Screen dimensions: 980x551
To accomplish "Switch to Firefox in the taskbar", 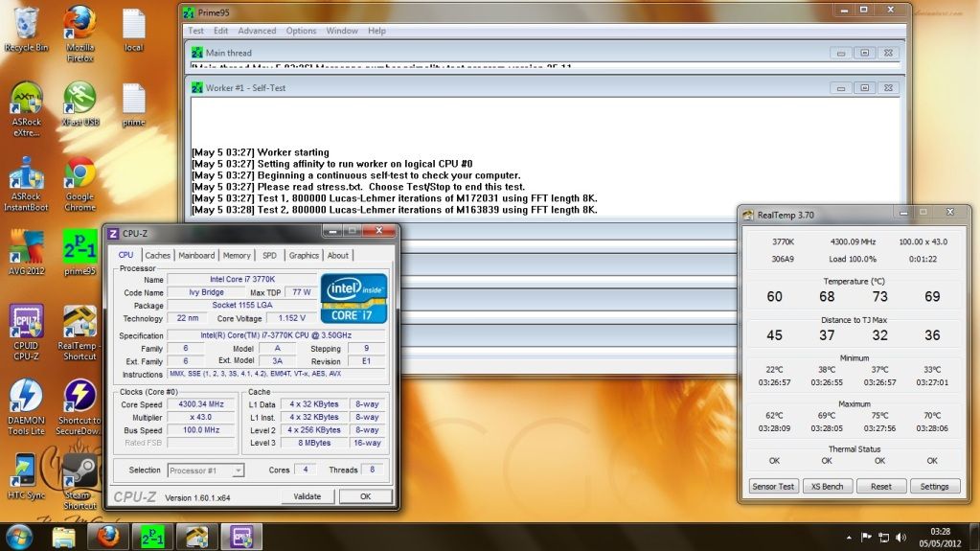I will [x=108, y=538].
